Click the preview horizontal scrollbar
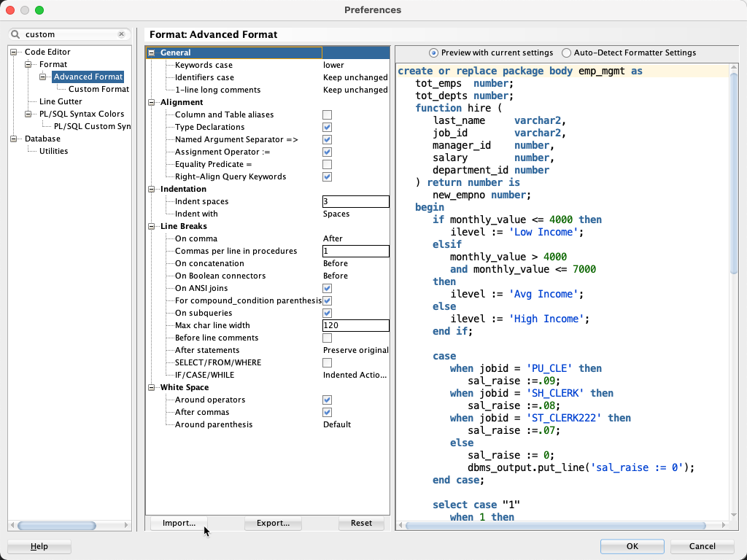Viewport: 747px width, 560px height. (x=555, y=525)
